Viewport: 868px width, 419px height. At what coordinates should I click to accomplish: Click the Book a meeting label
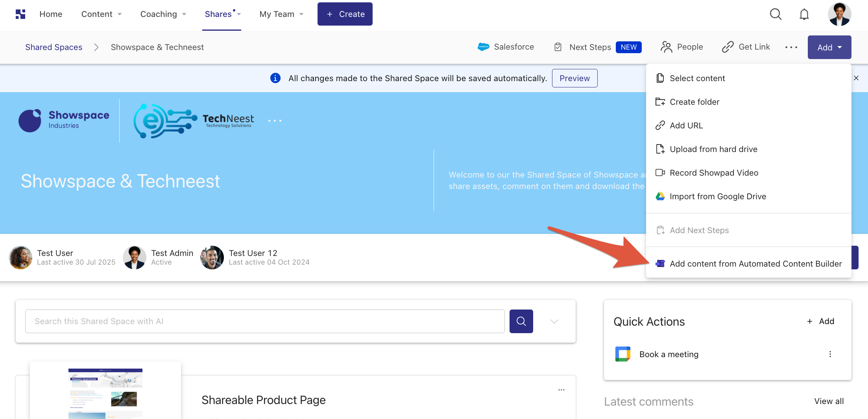(669, 354)
